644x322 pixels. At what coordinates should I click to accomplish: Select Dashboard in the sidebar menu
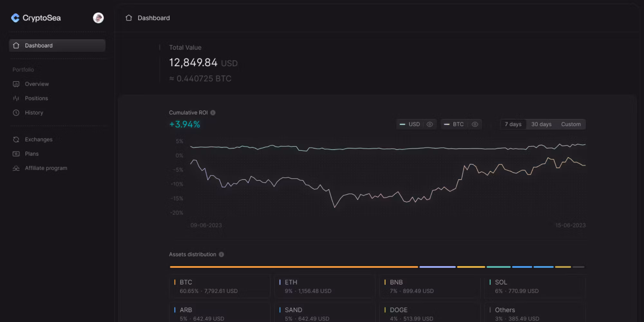tap(57, 46)
